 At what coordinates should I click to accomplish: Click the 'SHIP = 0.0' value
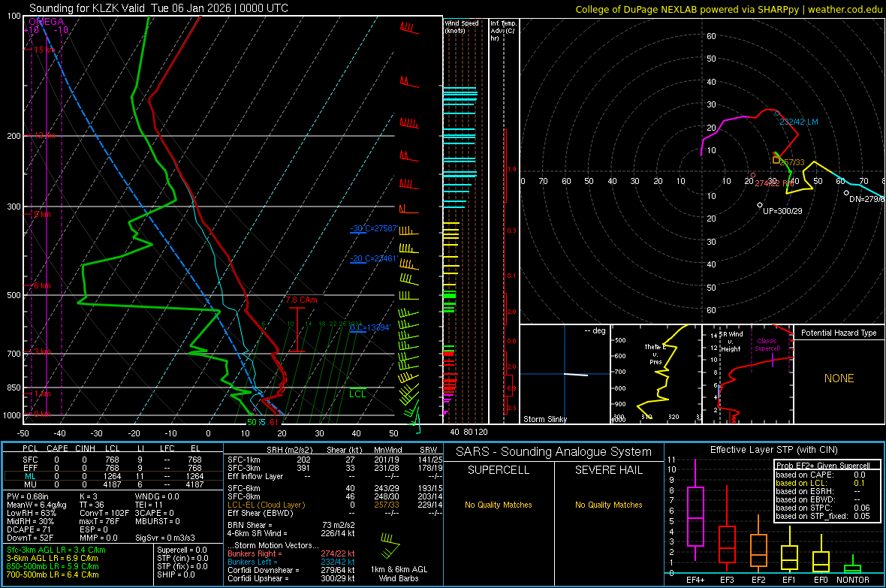(x=176, y=574)
